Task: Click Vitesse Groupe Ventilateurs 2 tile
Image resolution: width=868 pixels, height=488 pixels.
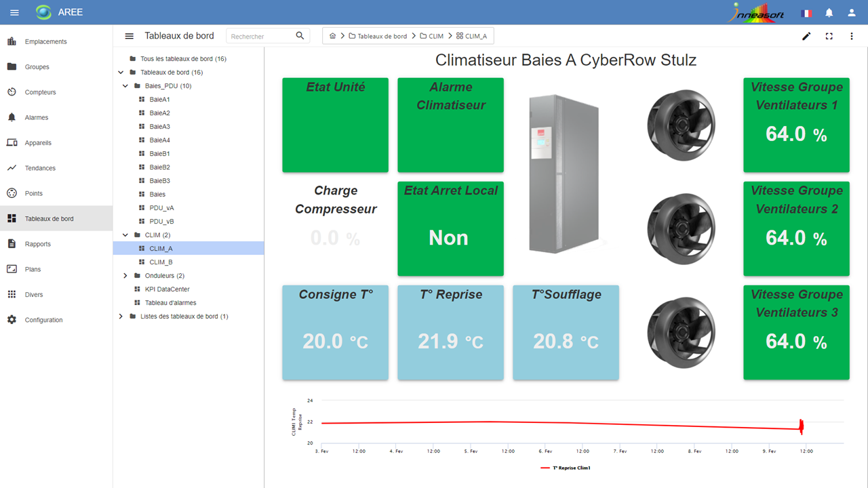Action: tap(797, 228)
